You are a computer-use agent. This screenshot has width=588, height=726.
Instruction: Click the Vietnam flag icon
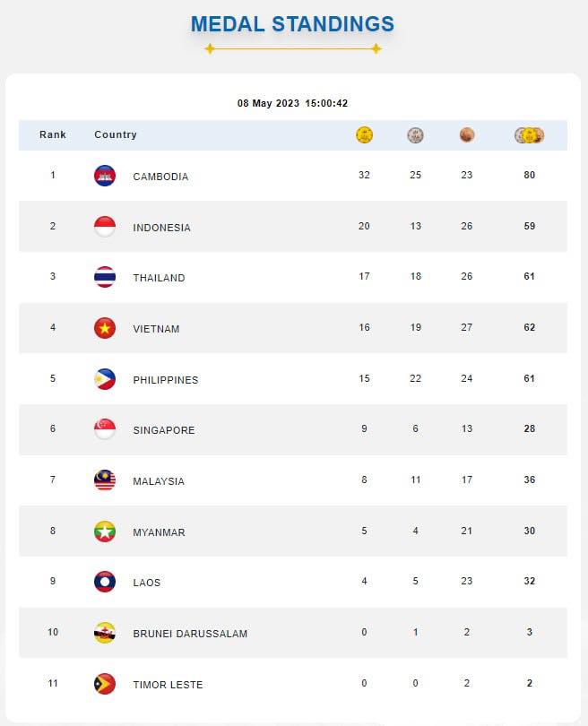pos(105,328)
